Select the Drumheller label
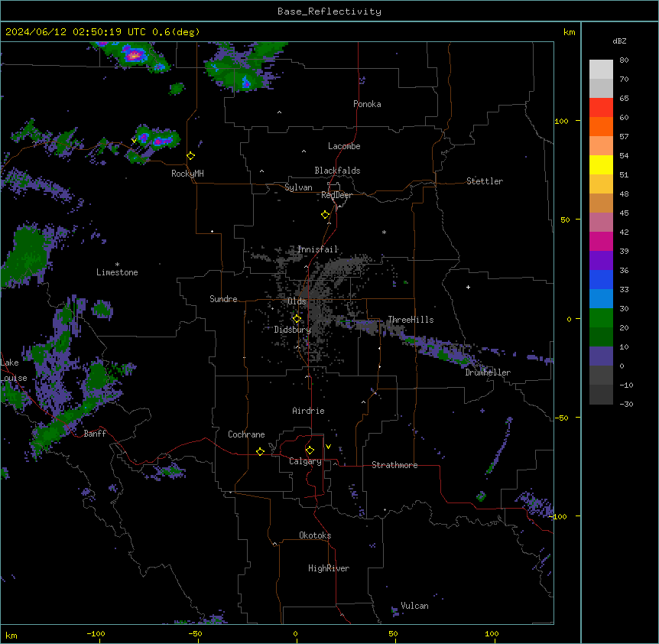 [488, 372]
